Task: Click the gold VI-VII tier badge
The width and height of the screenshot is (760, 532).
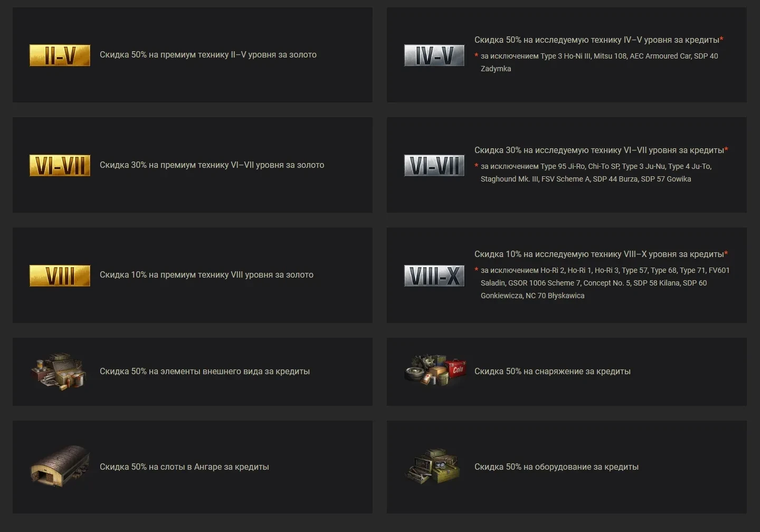Action: click(x=60, y=165)
